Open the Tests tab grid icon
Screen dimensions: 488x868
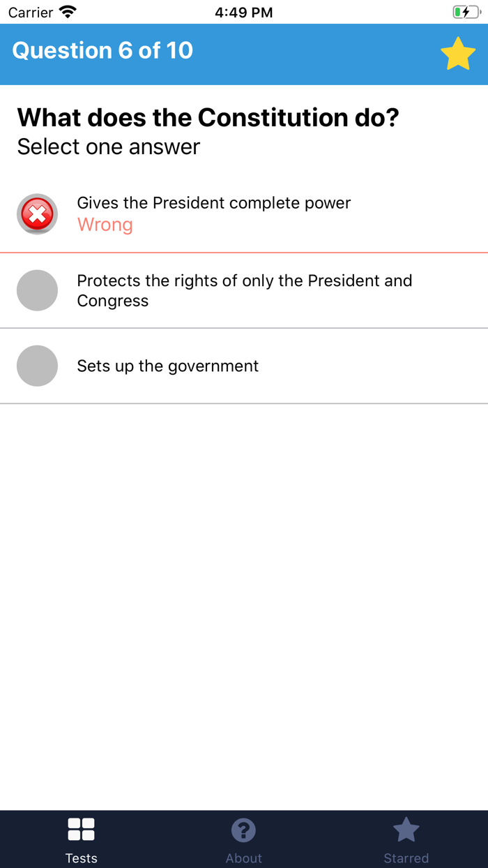click(81, 829)
